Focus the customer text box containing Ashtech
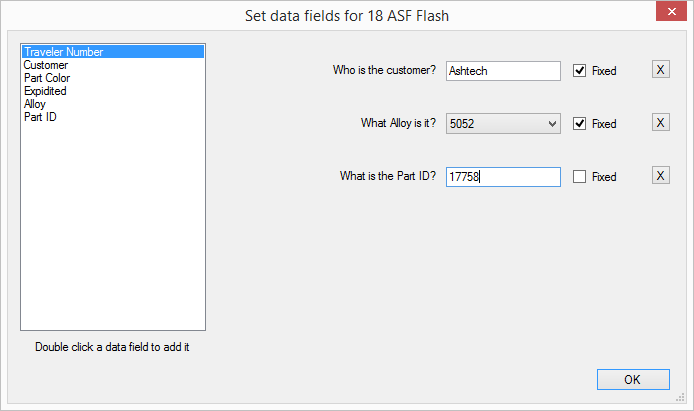 [503, 71]
